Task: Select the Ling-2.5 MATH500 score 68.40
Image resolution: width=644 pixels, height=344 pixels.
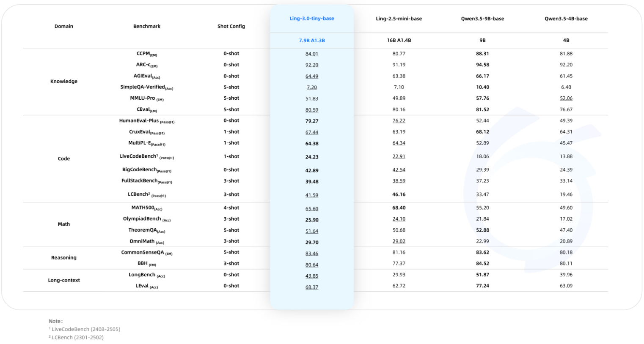Action: coord(399,208)
